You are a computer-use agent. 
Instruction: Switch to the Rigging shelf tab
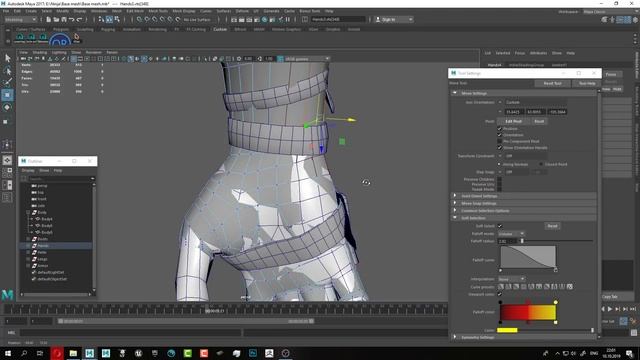108,29
